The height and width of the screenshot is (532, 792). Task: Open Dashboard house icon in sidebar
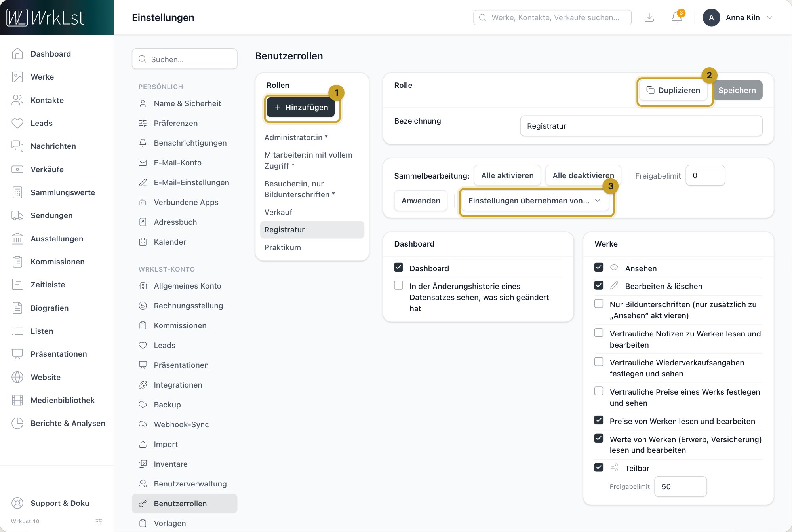click(17, 54)
